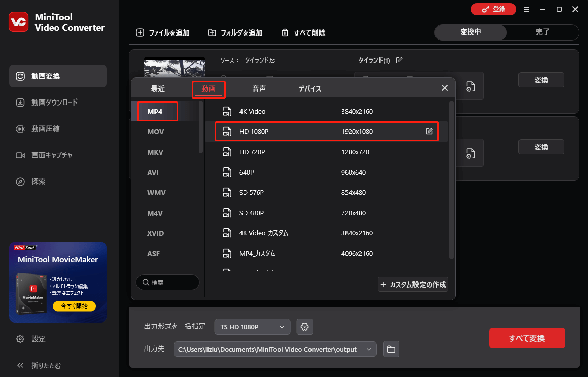The width and height of the screenshot is (588, 377).
Task: Select the デバイス tab in the format popup
Action: [x=310, y=88]
